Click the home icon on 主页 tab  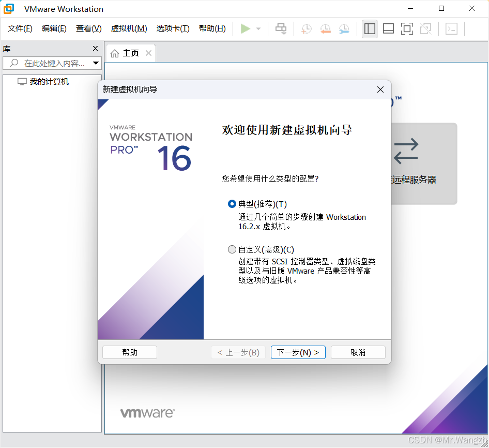[115, 53]
